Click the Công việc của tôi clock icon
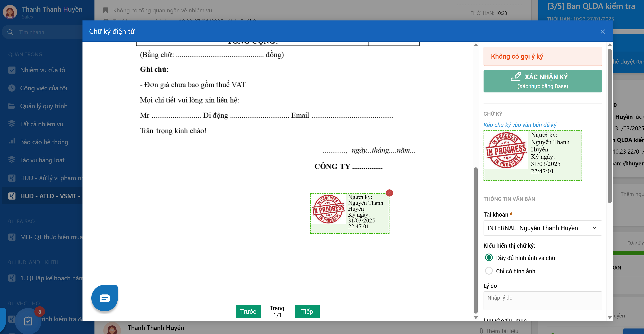 tap(12, 88)
